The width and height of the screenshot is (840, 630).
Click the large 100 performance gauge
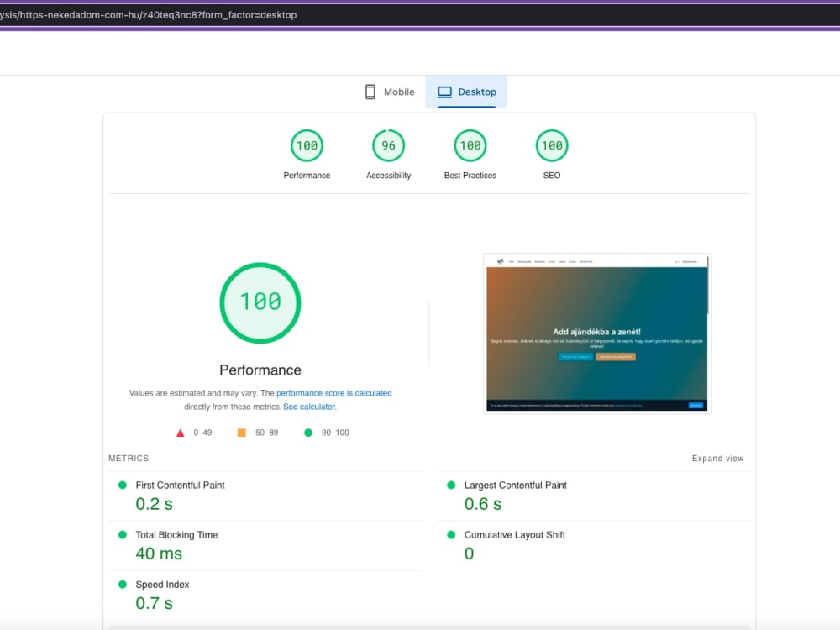(x=260, y=302)
